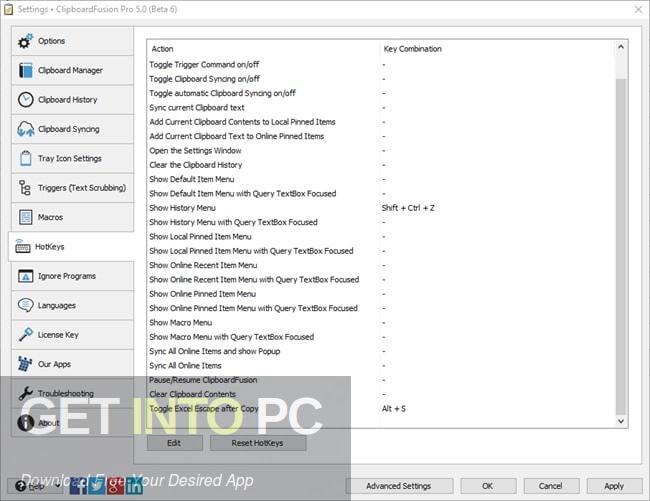The width and height of the screenshot is (650, 501).
Task: Sort by the Key Combination column header
Action: pos(497,49)
